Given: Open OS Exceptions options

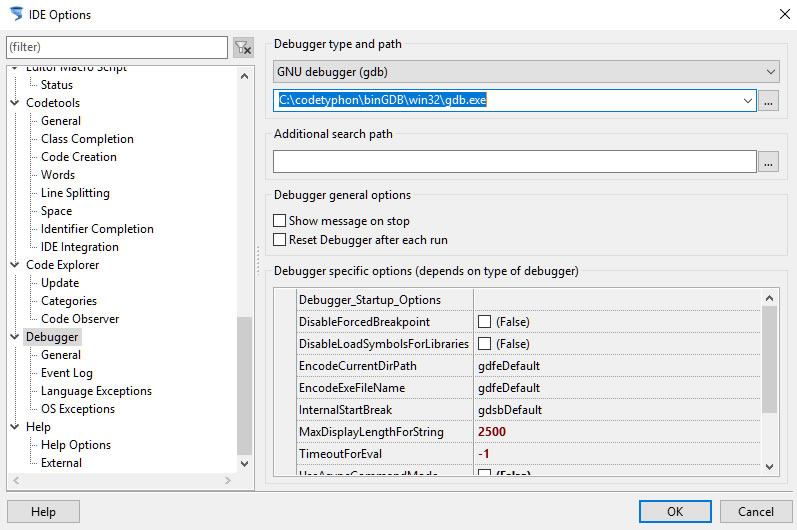Looking at the screenshot, I should [78, 409].
